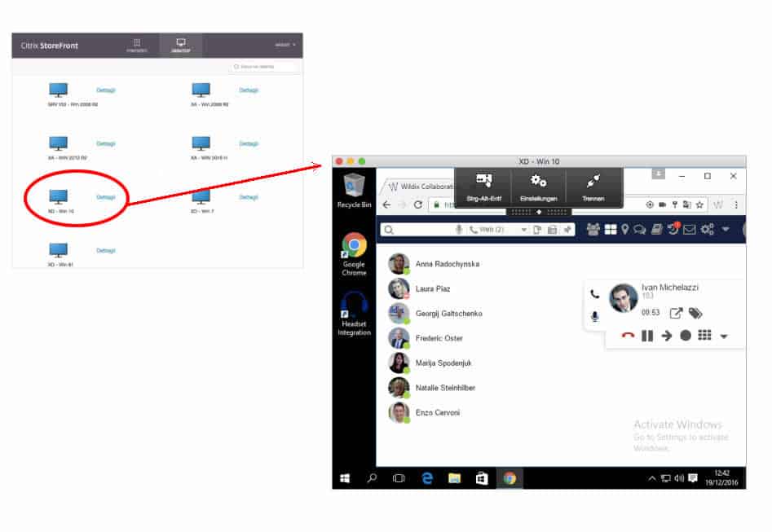Pause the active call with Ivan
This screenshot has height=532, width=772.
[647, 336]
